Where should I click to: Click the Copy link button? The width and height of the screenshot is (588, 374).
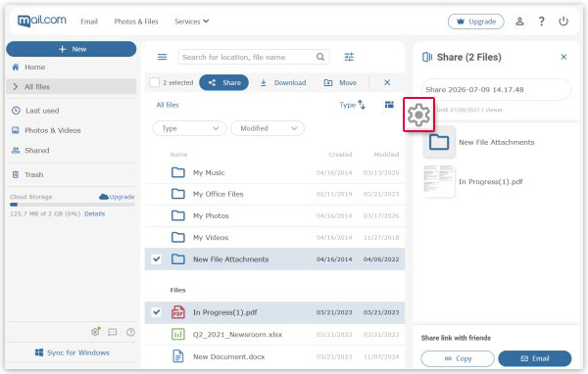tap(458, 358)
